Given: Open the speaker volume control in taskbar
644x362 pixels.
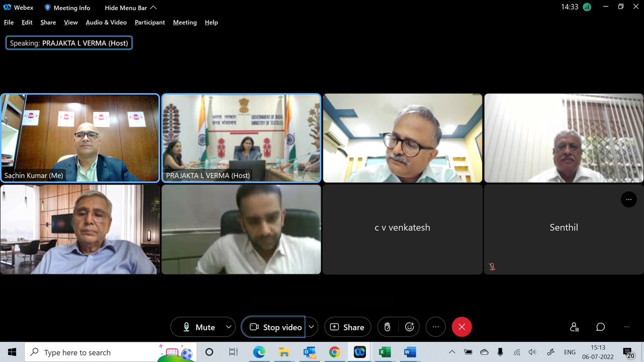Looking at the screenshot, I should coord(532,352).
